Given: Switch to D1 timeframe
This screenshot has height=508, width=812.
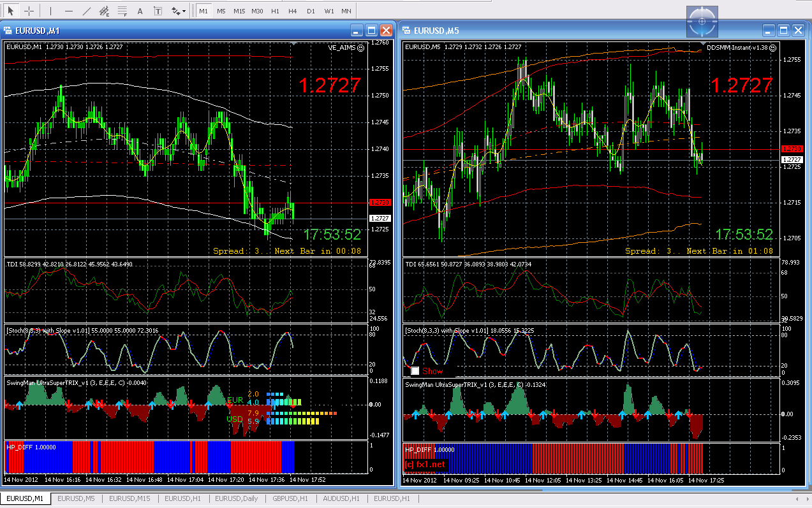Looking at the screenshot, I should [x=311, y=11].
